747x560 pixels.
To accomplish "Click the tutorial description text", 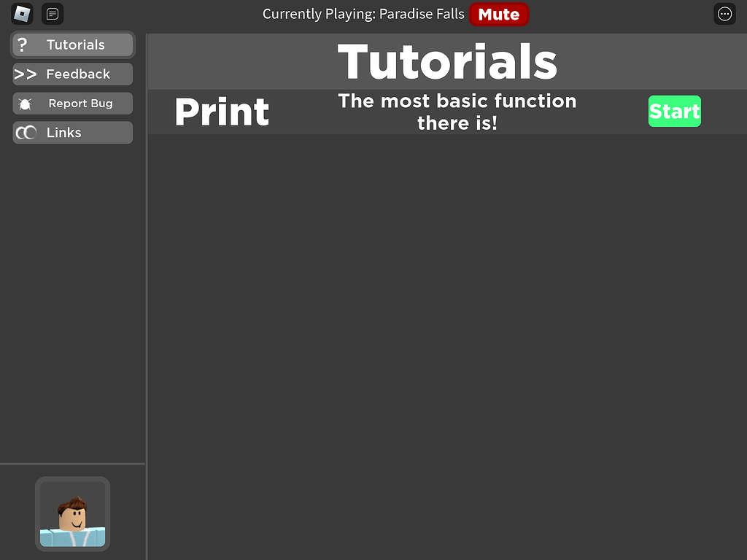I will 457,112.
